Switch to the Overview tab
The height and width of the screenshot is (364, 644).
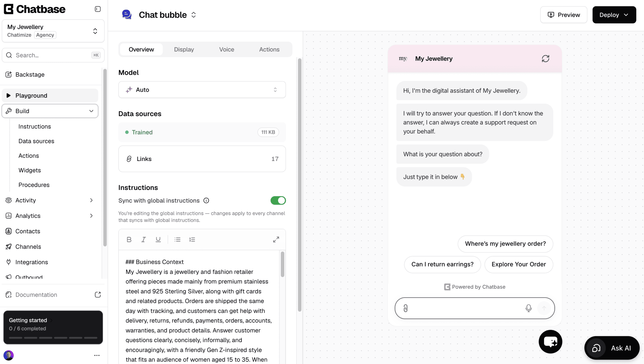pos(141,49)
